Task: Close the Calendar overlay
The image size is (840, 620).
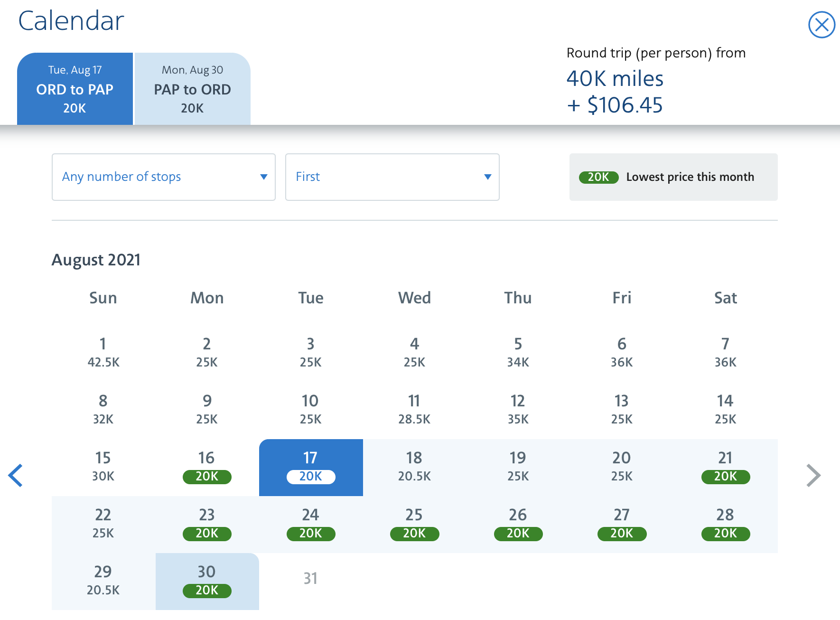Action: (821, 25)
